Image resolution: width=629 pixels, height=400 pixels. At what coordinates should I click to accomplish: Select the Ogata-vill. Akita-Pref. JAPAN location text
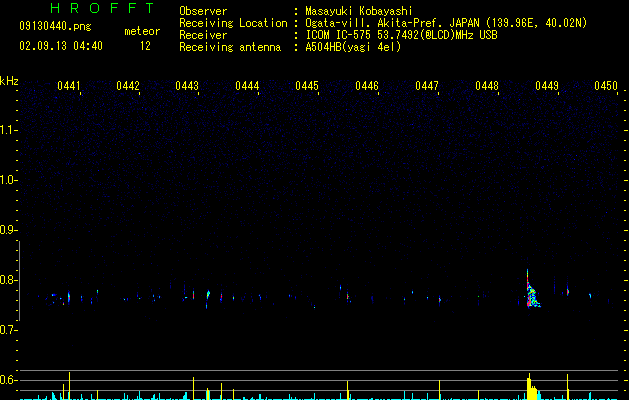(x=446, y=23)
